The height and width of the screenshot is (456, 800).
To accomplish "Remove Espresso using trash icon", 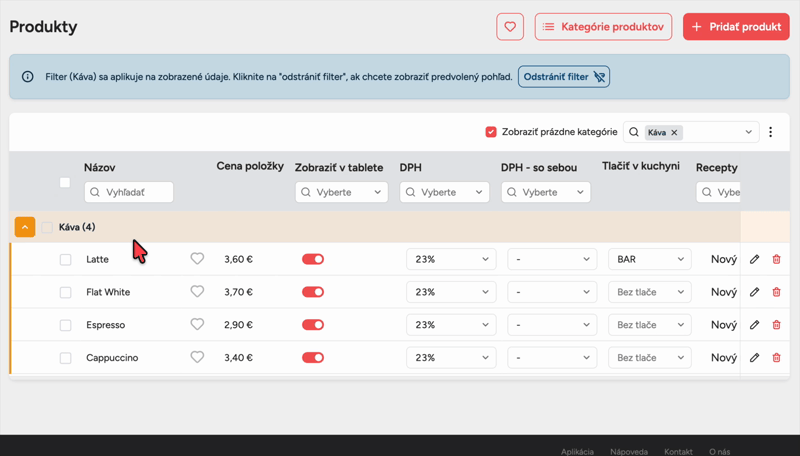I will click(x=777, y=324).
